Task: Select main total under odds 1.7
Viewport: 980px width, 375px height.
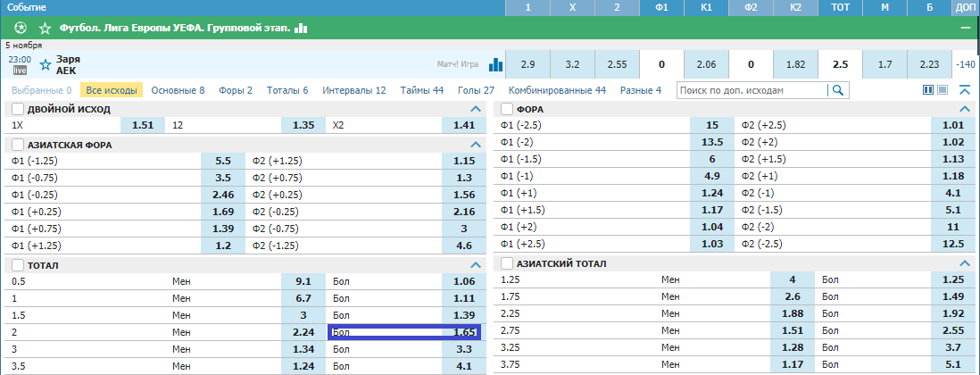Action: click(885, 64)
